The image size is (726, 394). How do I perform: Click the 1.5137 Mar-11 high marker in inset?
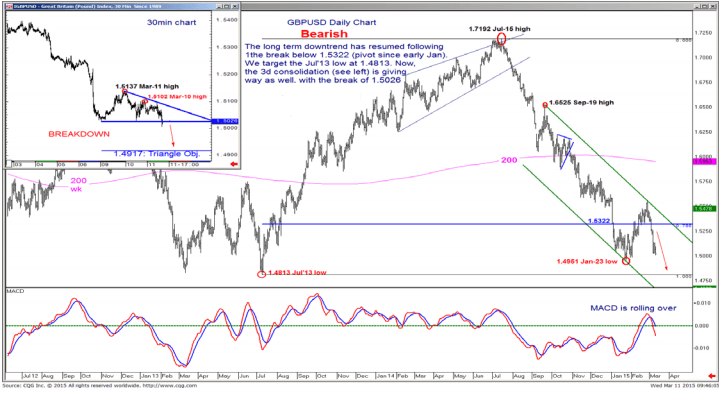pyautogui.click(x=125, y=92)
